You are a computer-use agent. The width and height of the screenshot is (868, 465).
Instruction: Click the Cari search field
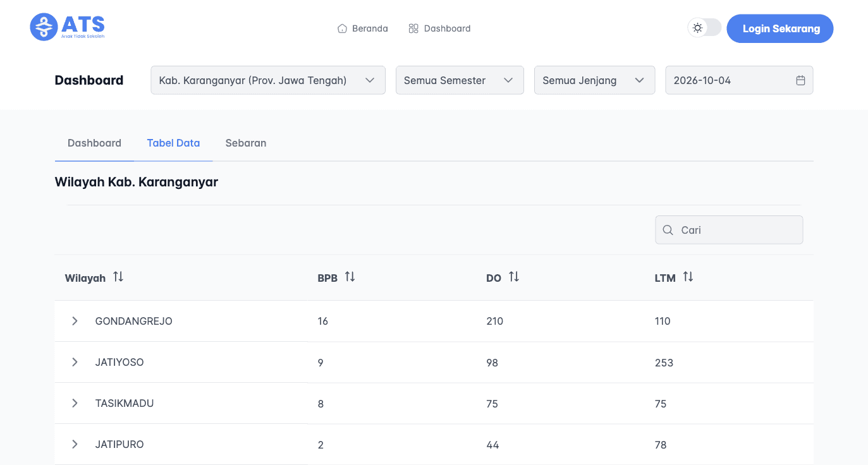[729, 230]
